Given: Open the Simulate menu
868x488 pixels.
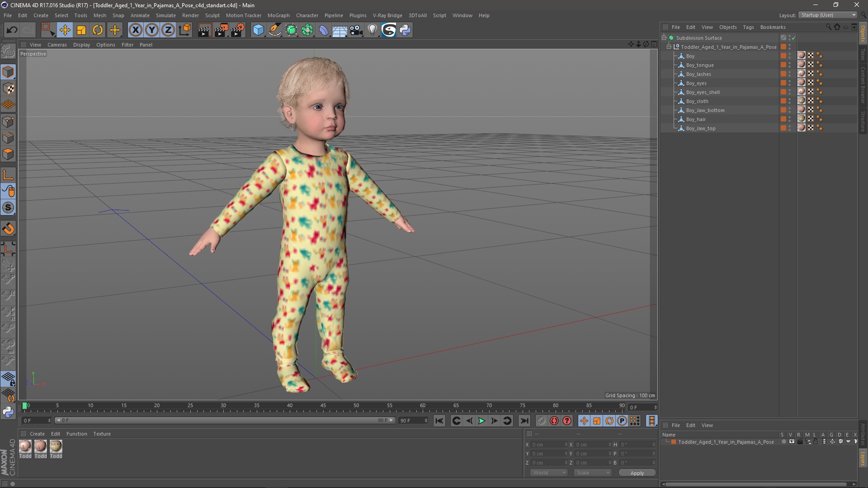Looking at the screenshot, I should (166, 15).
